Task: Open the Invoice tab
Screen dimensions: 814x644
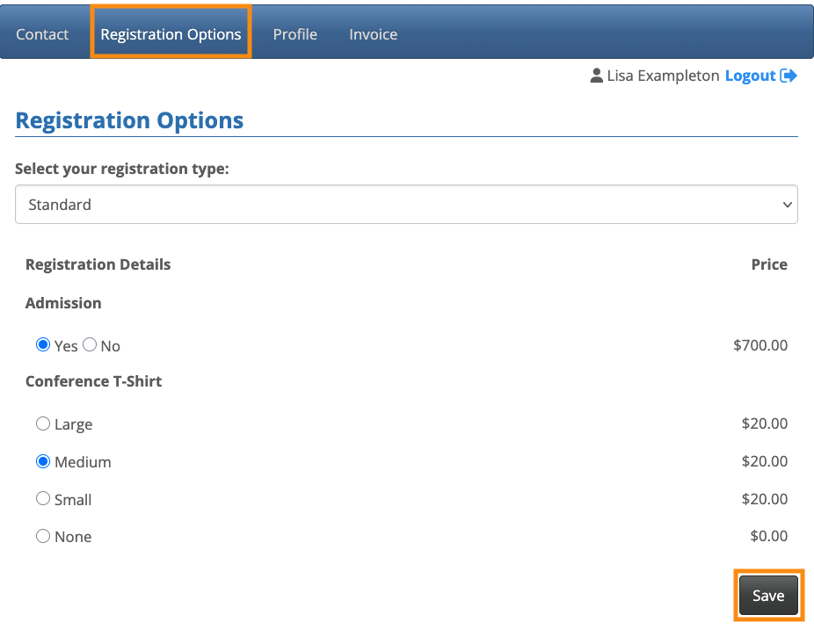Action: (373, 34)
